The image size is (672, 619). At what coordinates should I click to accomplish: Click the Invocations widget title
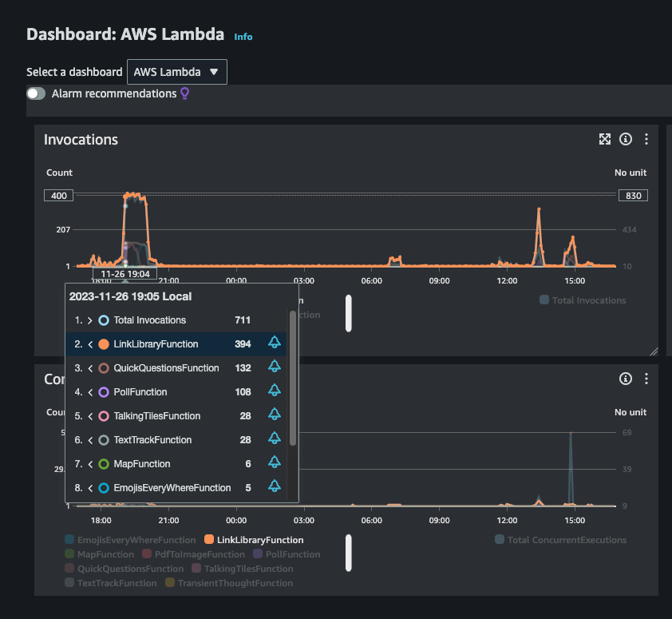[81, 140]
